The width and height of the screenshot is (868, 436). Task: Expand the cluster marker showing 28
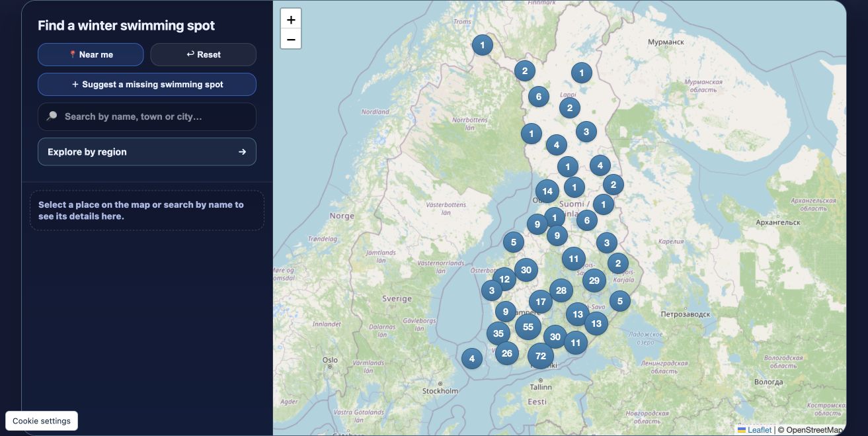pyautogui.click(x=561, y=290)
